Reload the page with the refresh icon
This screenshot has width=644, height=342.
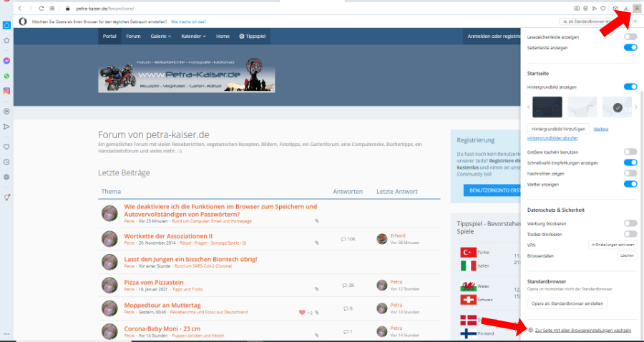coord(42,8)
